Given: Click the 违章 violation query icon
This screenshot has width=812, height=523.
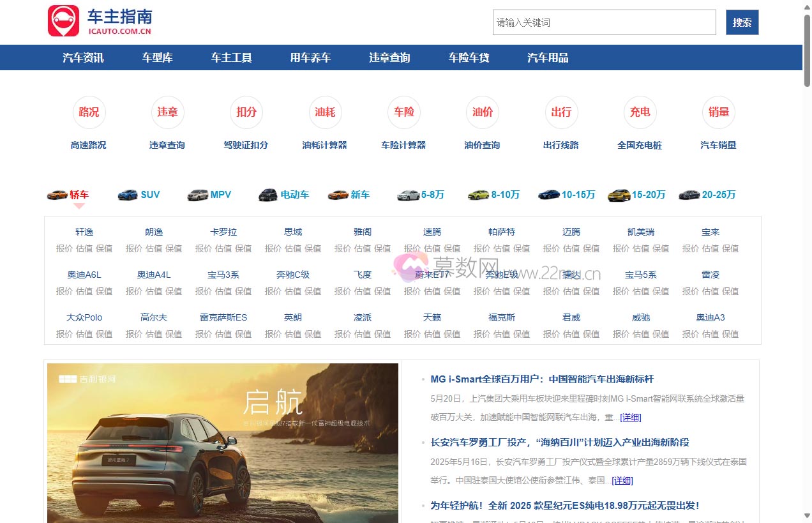Looking at the screenshot, I should [x=167, y=112].
